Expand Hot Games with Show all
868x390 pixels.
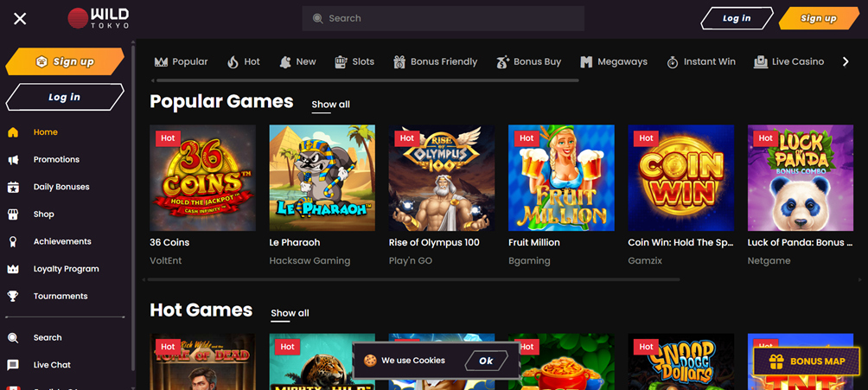tap(290, 313)
